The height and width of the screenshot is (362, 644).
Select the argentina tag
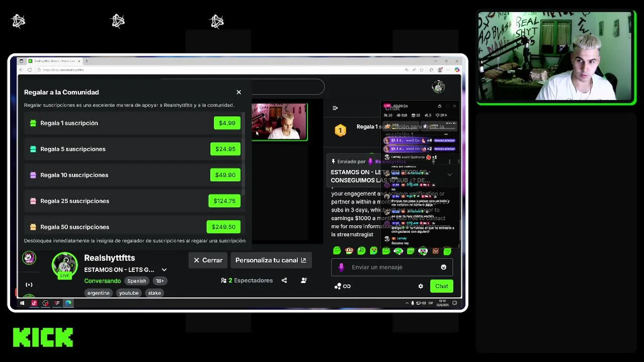[x=98, y=293]
